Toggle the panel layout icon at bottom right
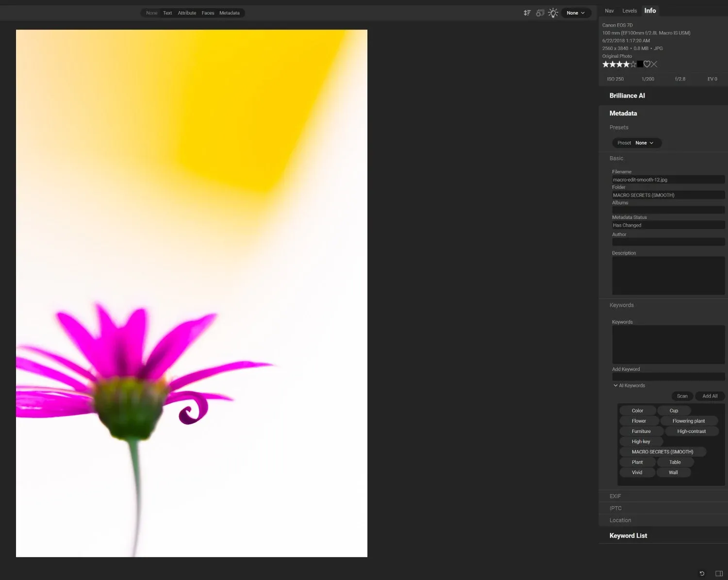The image size is (728, 580). click(x=720, y=574)
